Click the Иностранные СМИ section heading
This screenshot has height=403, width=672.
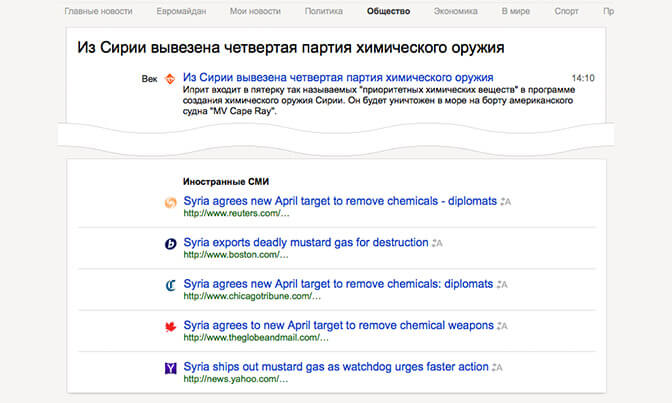226,182
